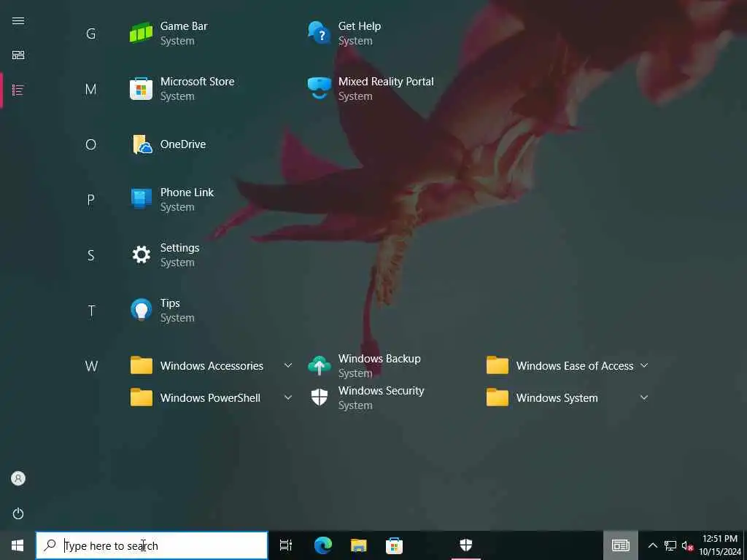Click the Power button icon

click(18, 513)
